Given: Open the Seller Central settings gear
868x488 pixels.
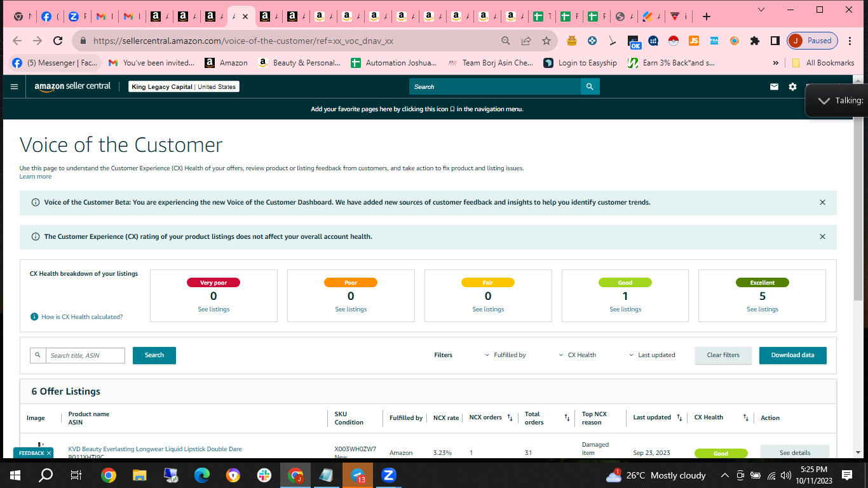Looking at the screenshot, I should (x=792, y=86).
